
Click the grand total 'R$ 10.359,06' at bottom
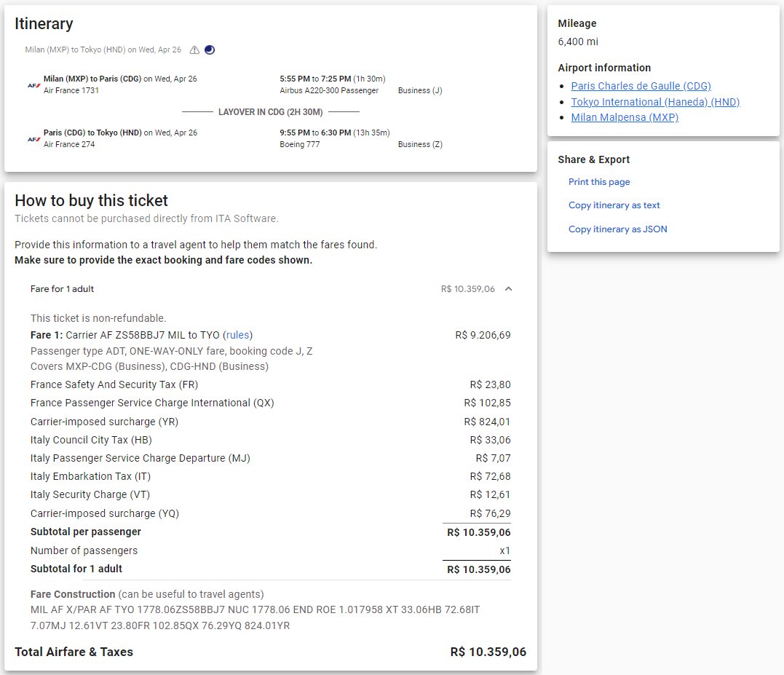488,652
